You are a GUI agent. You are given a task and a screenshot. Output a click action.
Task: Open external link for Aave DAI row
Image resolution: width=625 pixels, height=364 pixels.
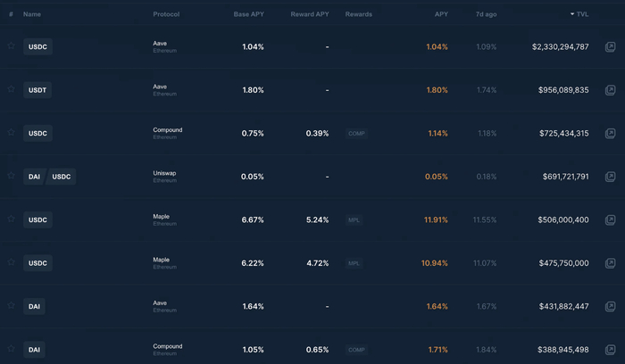610,306
